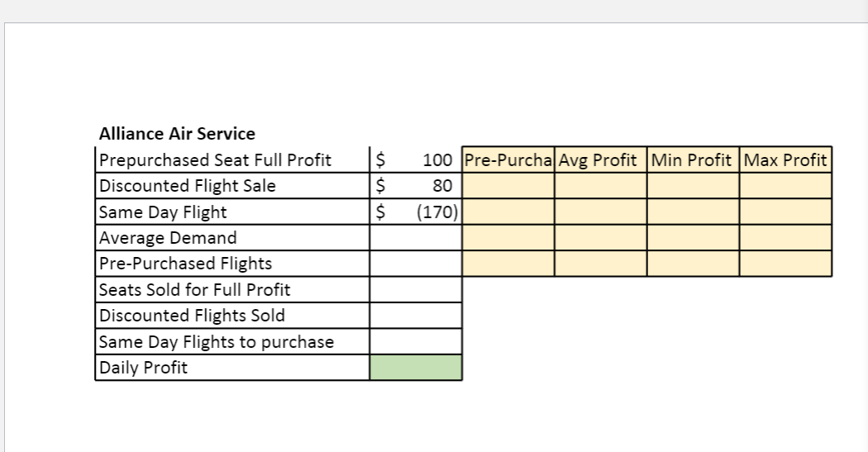Click the Avg Profit column header
The image size is (868, 452).
coord(600,159)
